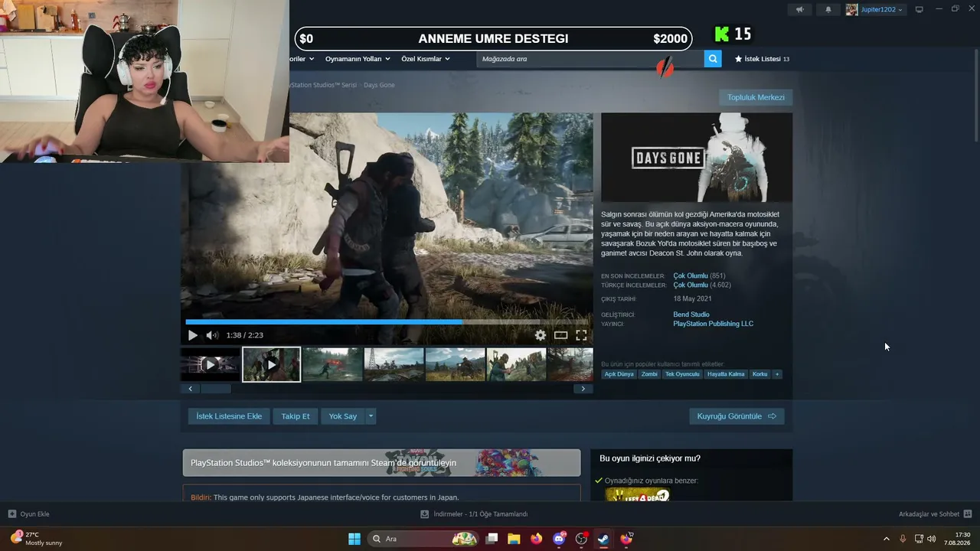Viewport: 980px width, 551px height.
Task: Open Steam from the taskbar
Action: [x=603, y=539]
